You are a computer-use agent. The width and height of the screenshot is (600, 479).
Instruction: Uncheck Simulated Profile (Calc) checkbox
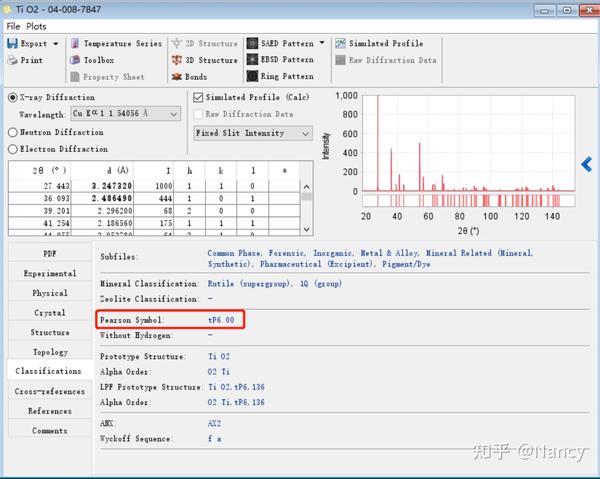click(x=198, y=97)
